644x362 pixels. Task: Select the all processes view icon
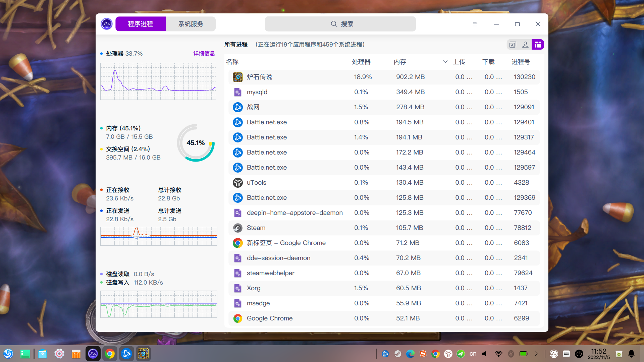[x=538, y=44]
